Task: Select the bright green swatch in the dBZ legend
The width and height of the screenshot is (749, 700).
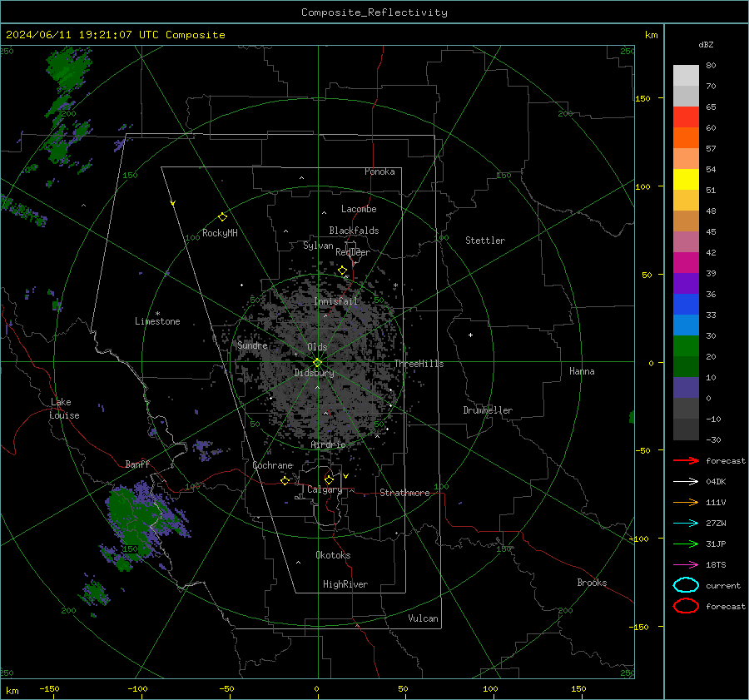Action: point(686,346)
